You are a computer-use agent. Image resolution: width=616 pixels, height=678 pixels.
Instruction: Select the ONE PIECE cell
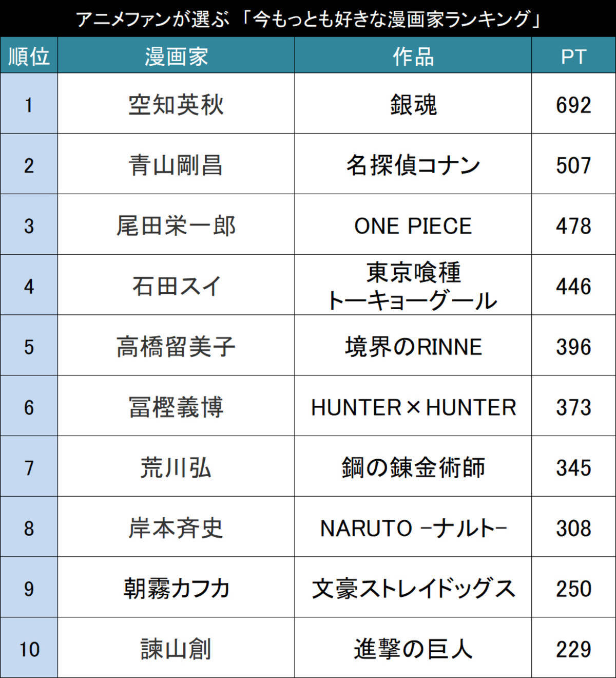point(413,225)
